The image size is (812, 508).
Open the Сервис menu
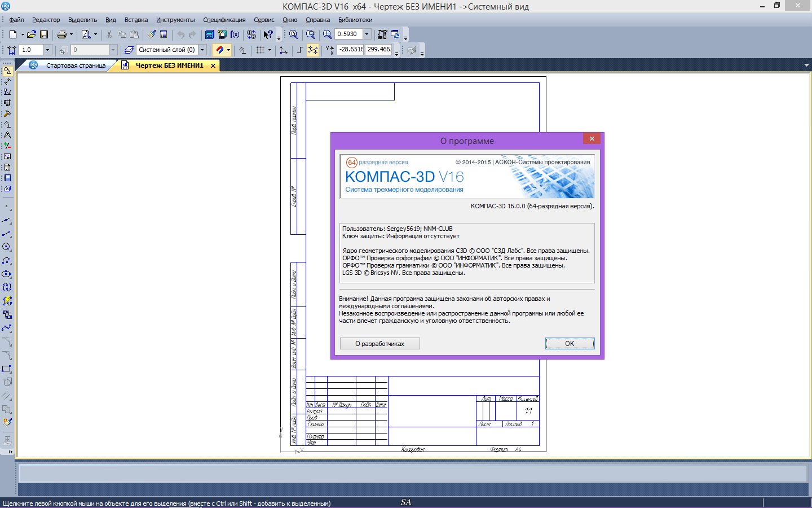click(264, 20)
